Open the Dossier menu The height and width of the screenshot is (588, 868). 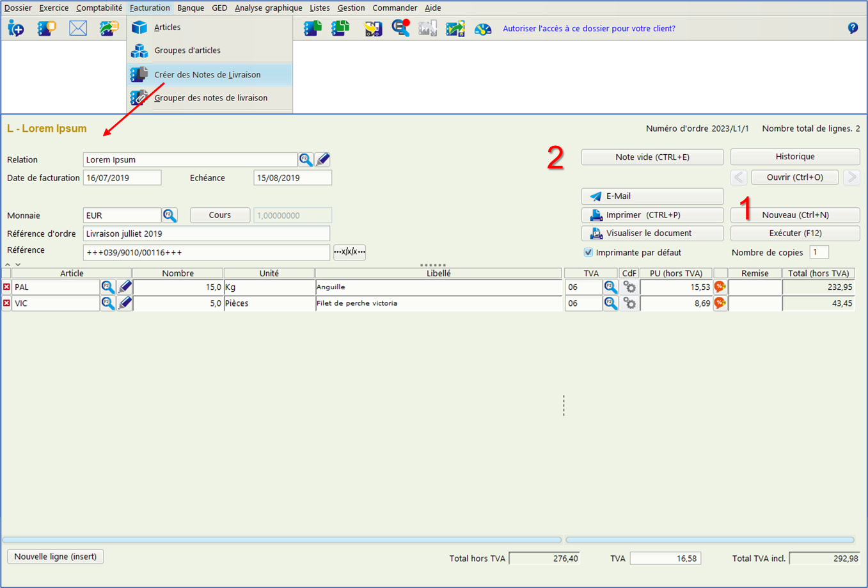18,8
